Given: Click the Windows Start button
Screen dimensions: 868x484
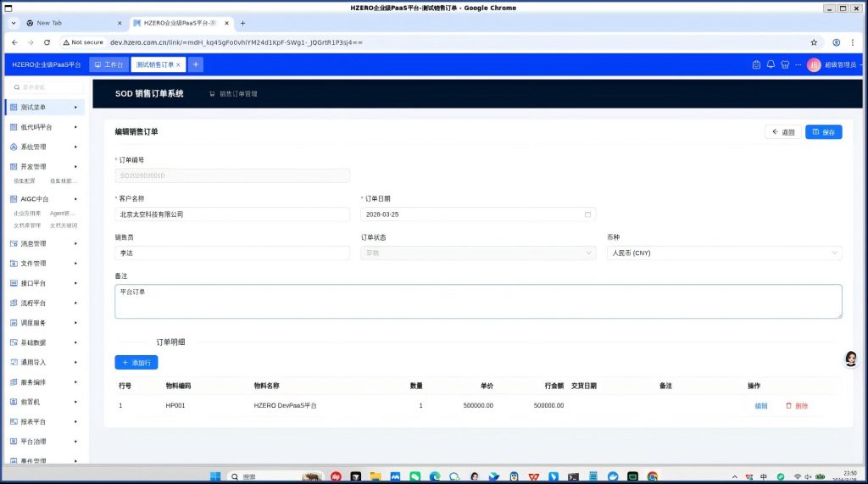Looking at the screenshot, I should 215,476.
